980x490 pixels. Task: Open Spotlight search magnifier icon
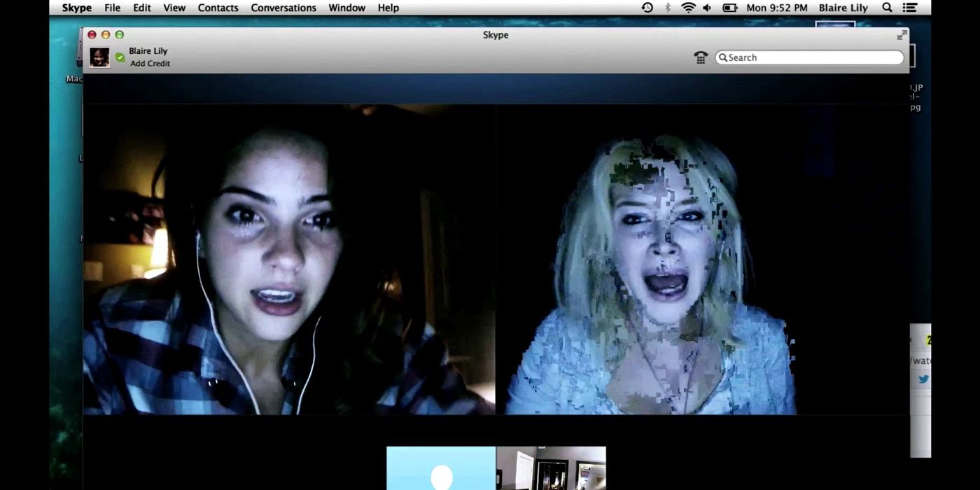point(887,8)
